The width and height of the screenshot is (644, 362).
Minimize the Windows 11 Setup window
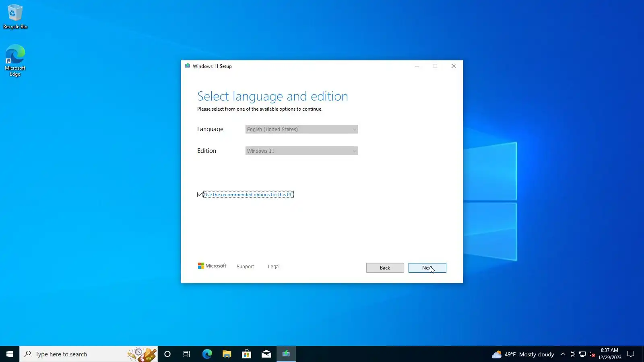[x=417, y=66]
